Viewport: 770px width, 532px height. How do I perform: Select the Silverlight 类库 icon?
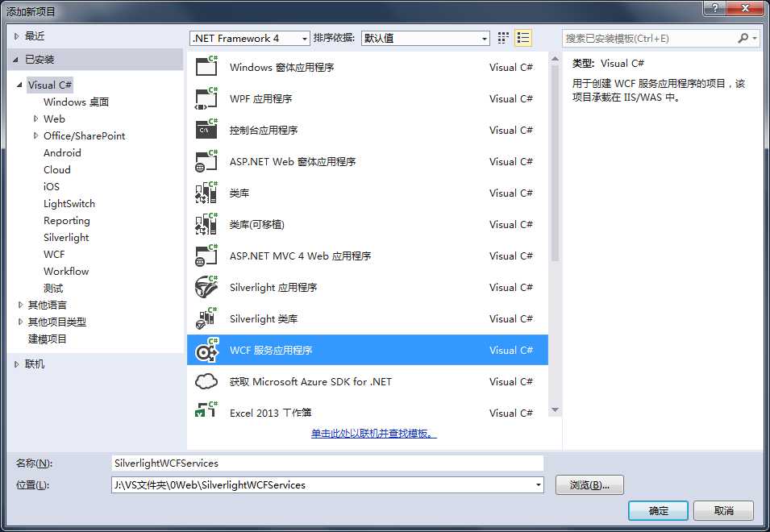click(206, 318)
